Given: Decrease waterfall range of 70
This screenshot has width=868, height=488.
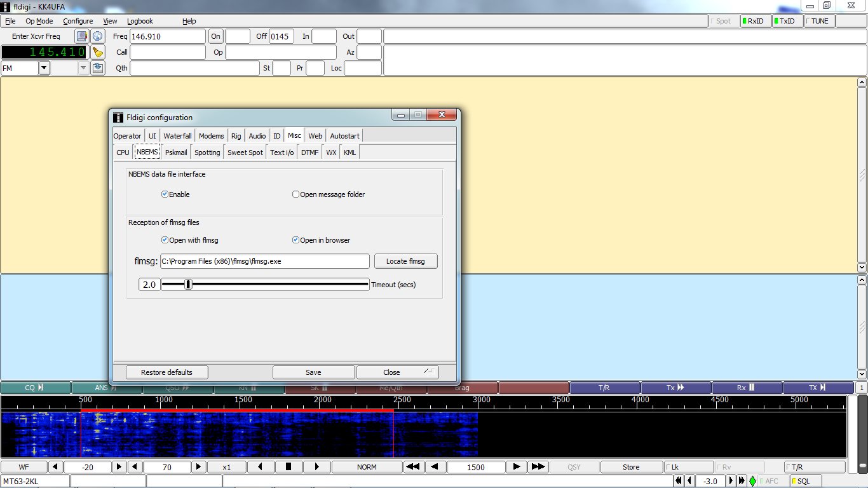Looking at the screenshot, I should coord(135,466).
